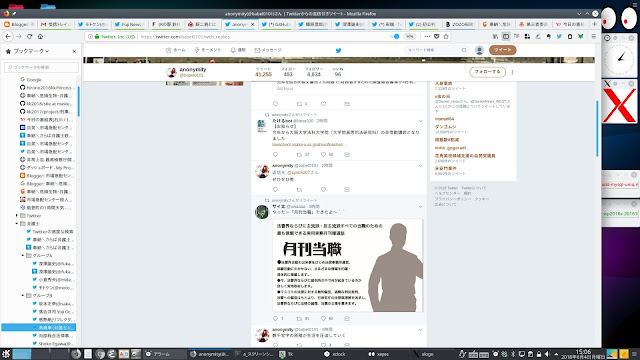Click the volume speaker icon in system tray
The width and height of the screenshot is (640, 360).
tap(547, 354)
